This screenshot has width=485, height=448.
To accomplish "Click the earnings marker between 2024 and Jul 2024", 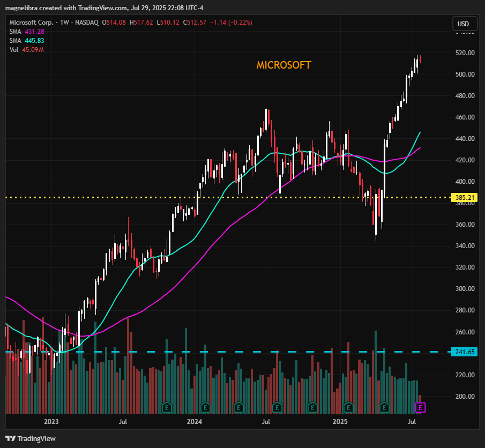I will click(238, 407).
